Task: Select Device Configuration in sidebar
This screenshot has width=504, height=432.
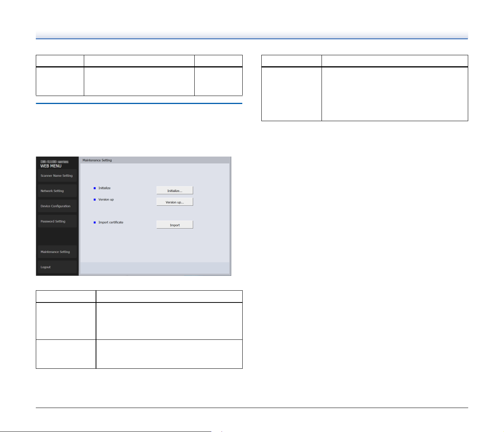Action: pos(57,206)
